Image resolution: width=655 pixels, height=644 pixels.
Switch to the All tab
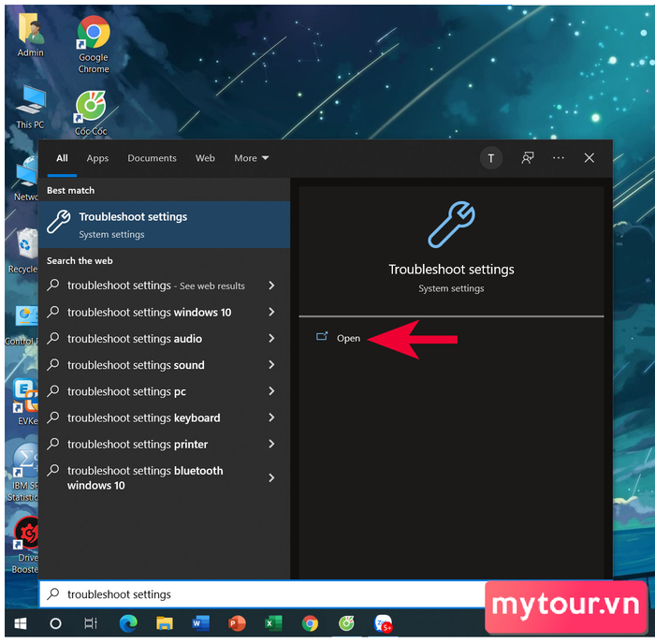click(62, 158)
